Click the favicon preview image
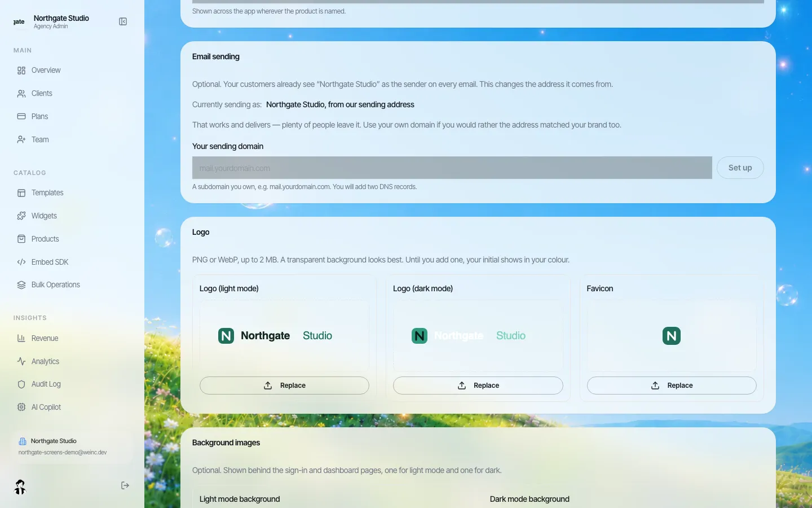 tap(671, 336)
